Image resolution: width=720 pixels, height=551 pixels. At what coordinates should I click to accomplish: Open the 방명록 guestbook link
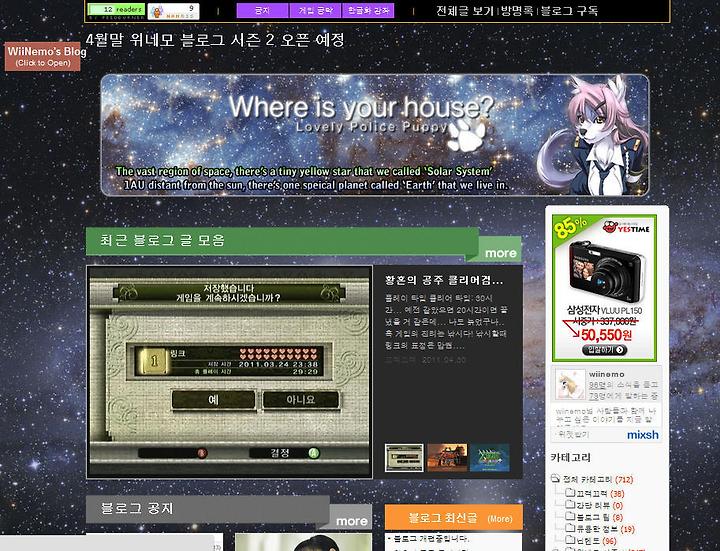(517, 11)
